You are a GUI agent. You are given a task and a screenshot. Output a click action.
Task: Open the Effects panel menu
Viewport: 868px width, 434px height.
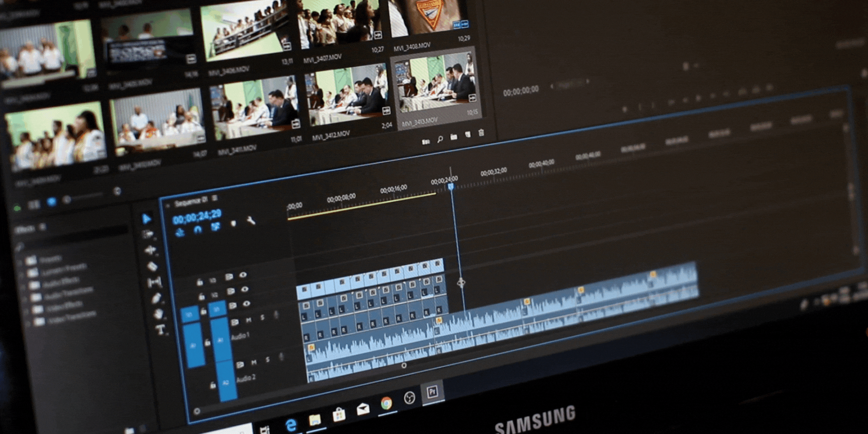(43, 227)
